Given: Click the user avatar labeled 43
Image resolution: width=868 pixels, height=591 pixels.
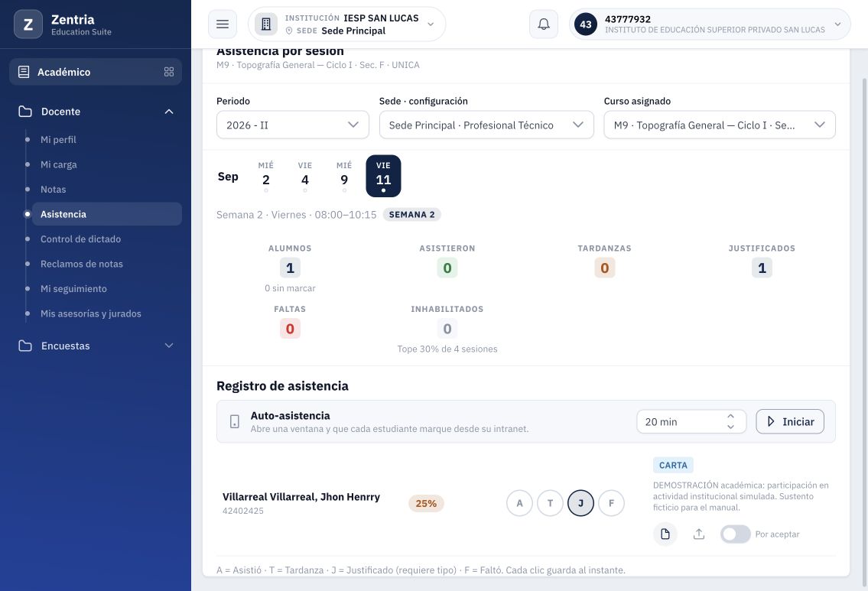Looking at the screenshot, I should 586,24.
